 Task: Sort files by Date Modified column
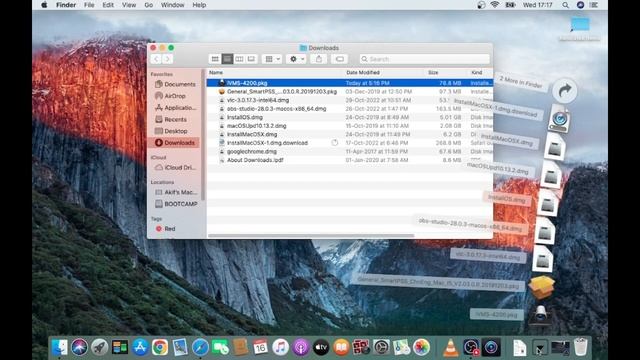coord(363,72)
